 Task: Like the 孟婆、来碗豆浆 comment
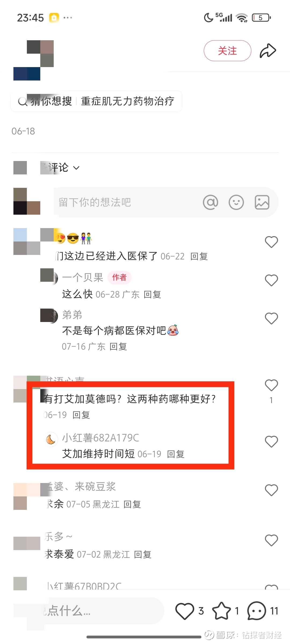click(x=271, y=490)
